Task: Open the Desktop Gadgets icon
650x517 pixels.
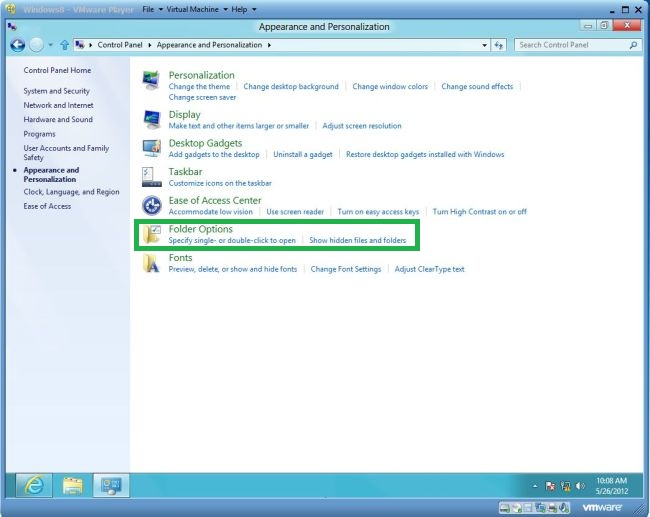Action: click(x=152, y=148)
